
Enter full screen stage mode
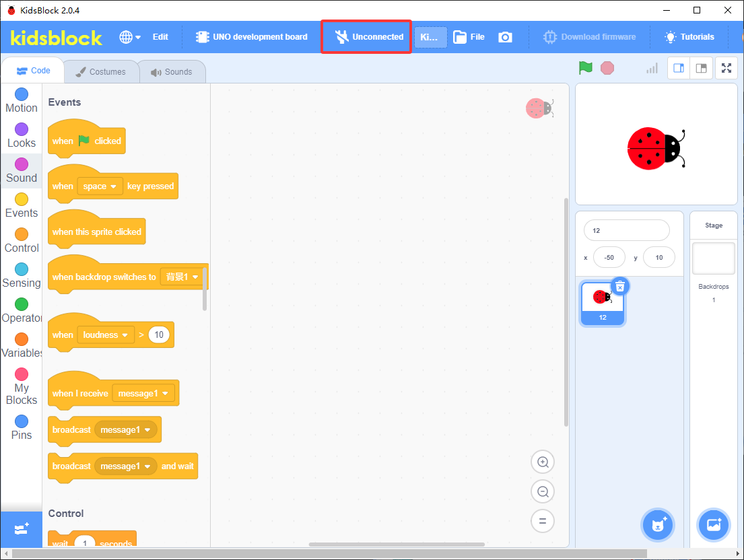coord(726,68)
